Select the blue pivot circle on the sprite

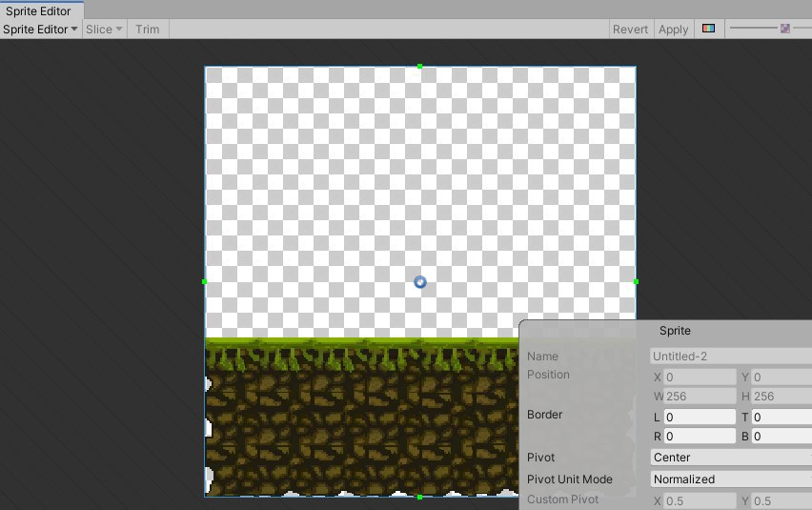pyautogui.click(x=420, y=281)
